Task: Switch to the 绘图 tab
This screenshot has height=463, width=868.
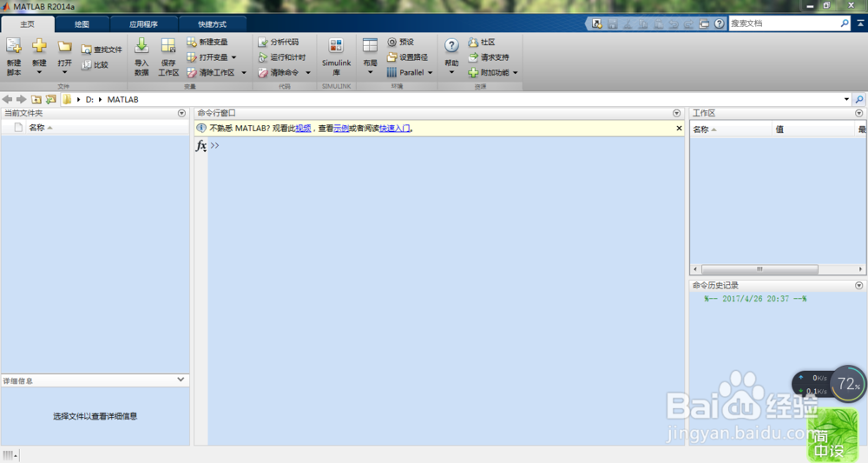Action: pos(82,23)
